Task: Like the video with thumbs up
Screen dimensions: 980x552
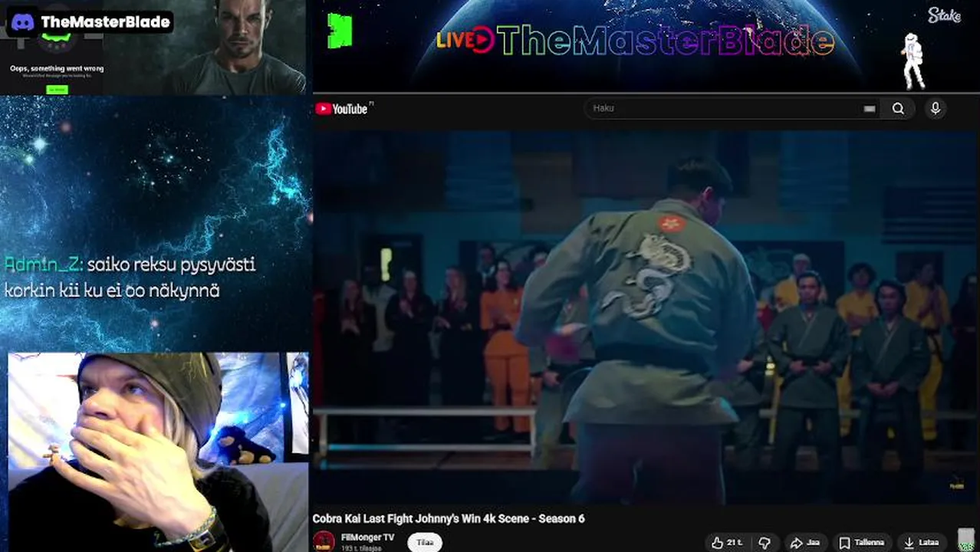Action: coord(727,542)
